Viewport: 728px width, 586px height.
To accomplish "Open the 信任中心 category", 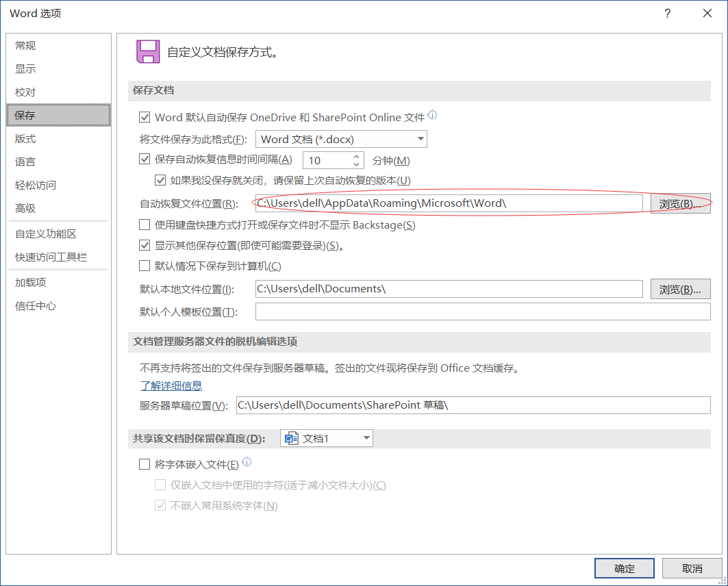I will pyautogui.click(x=58, y=305).
